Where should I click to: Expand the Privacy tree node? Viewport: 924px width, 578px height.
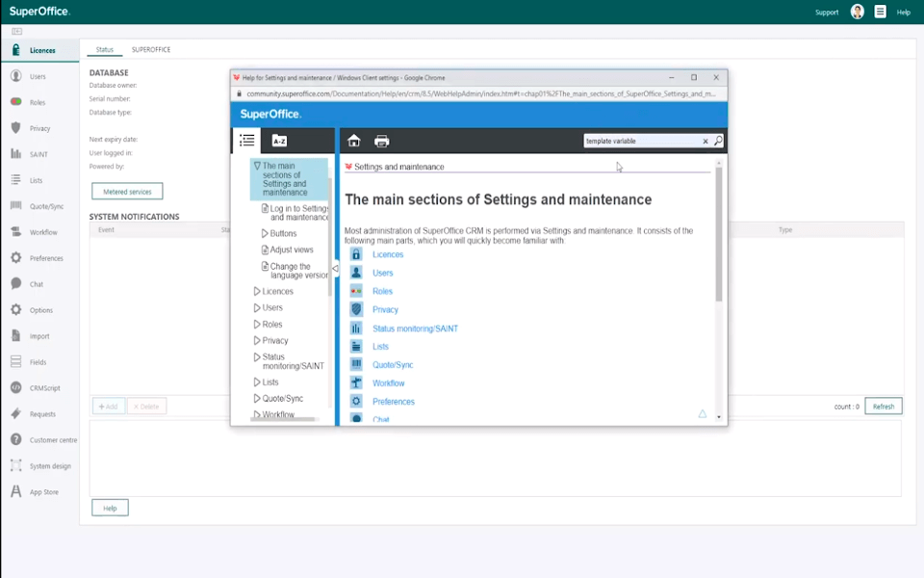click(257, 340)
